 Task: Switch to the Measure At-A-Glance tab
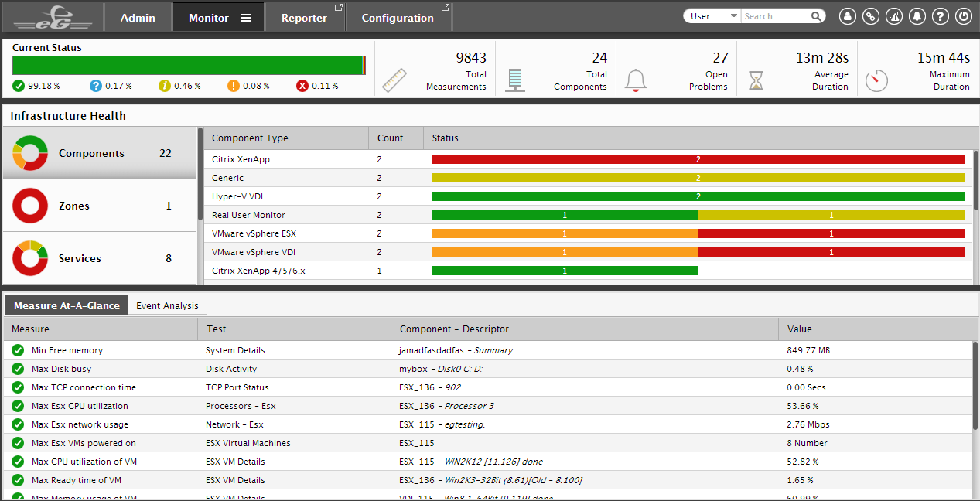67,305
